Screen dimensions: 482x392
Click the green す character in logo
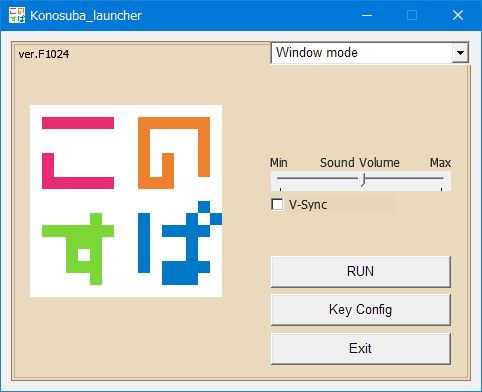tap(78, 249)
